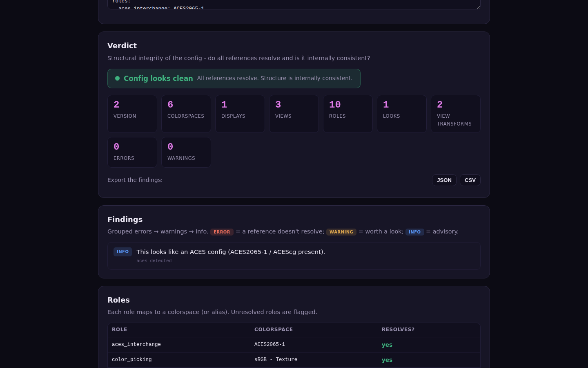Image resolution: width=588 pixels, height=368 pixels.
Task: Click the green status dot in verdict banner
Action: click(117, 79)
